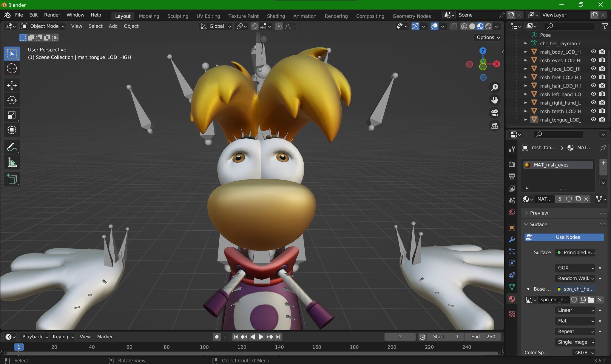Disable rendering of msh_face_LOD camera icon
611x364 pixels.
(x=602, y=69)
